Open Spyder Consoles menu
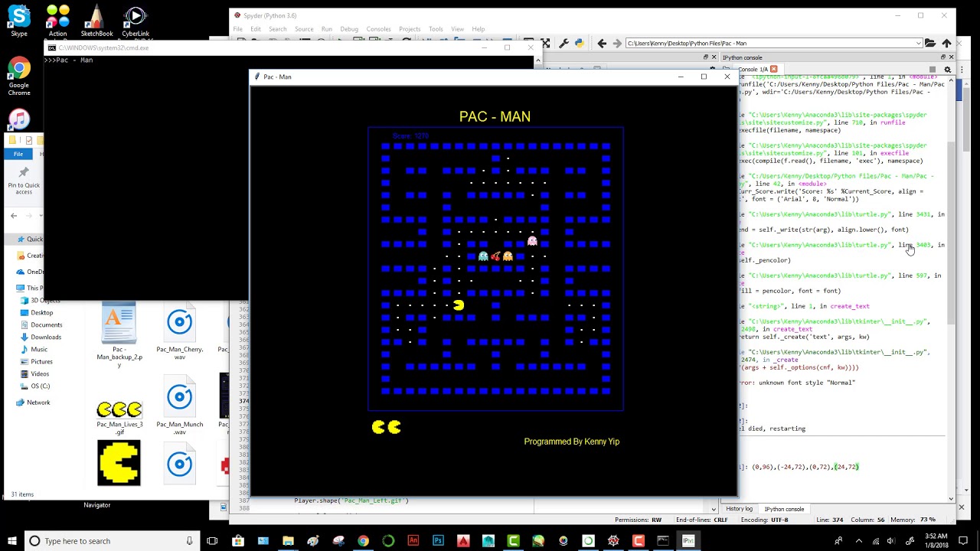980x551 pixels. pyautogui.click(x=378, y=29)
